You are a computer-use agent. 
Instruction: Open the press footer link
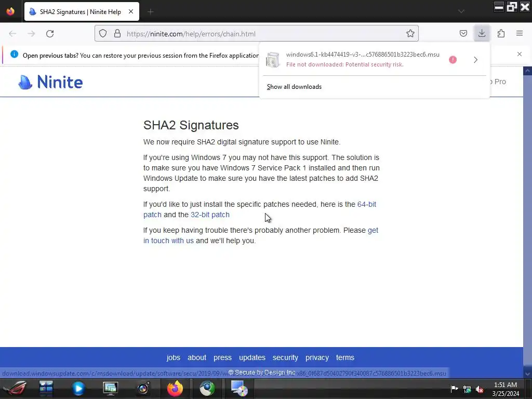pos(222,357)
